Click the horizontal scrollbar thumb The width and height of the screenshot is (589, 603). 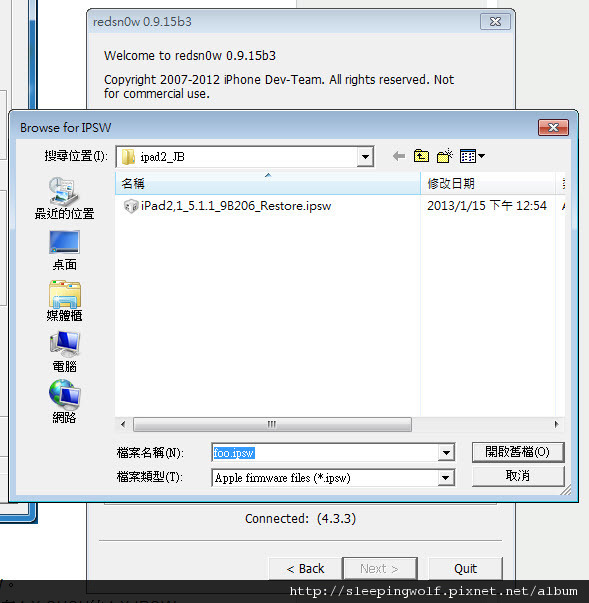tap(272, 425)
